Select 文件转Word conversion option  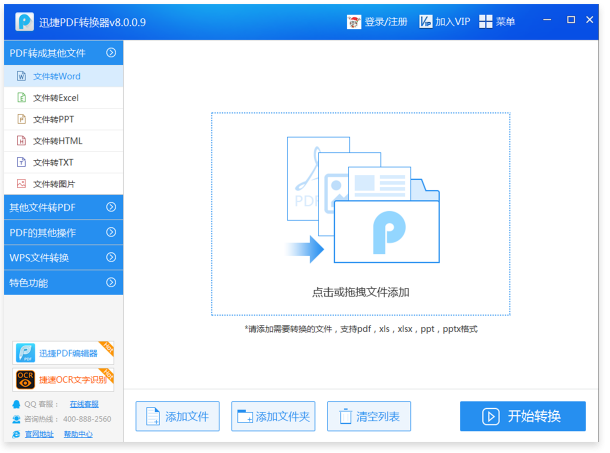(63, 76)
